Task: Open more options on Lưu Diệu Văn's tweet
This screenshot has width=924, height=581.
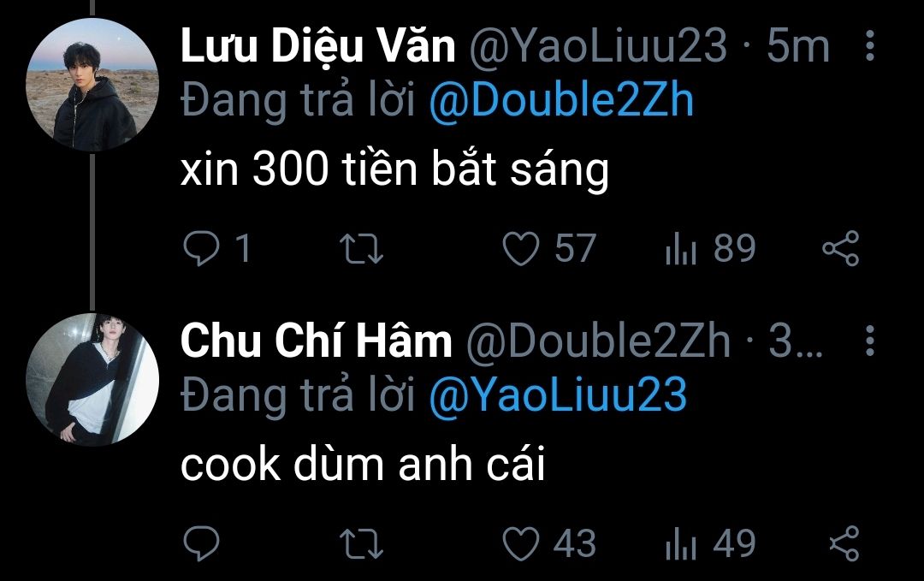Action: (x=870, y=45)
